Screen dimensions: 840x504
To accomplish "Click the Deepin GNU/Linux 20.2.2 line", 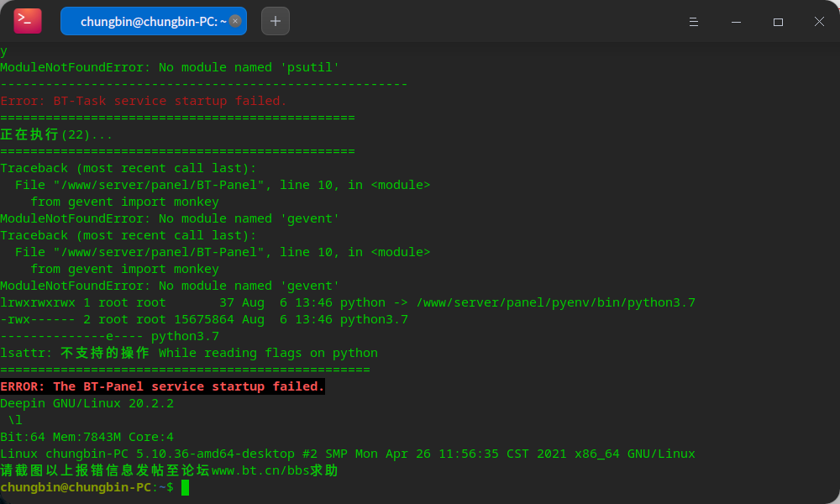I will point(86,403).
